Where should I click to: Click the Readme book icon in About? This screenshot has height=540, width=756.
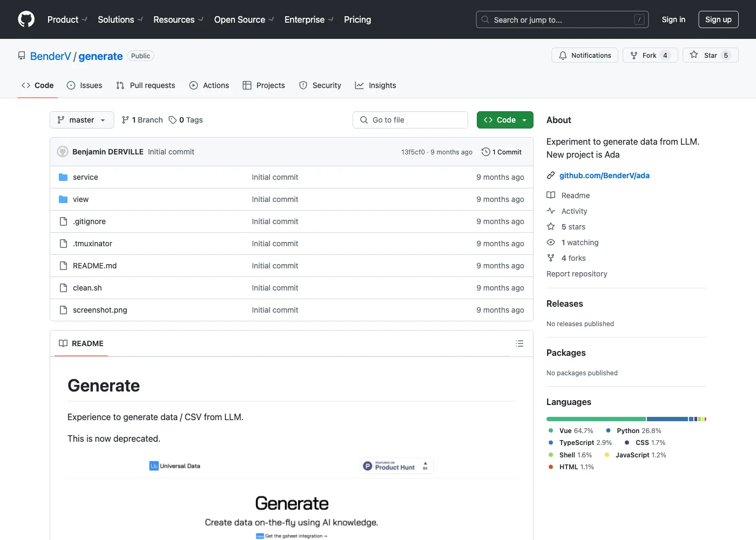[x=551, y=195]
